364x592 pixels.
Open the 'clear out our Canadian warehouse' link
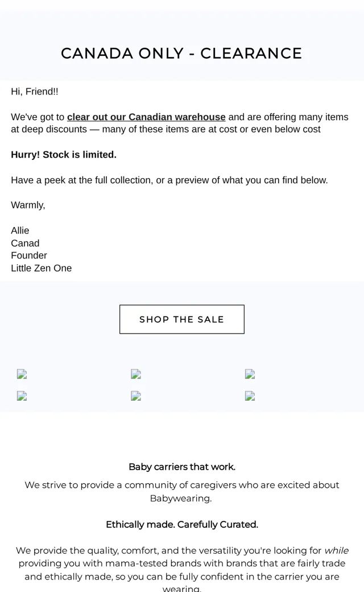tap(146, 117)
